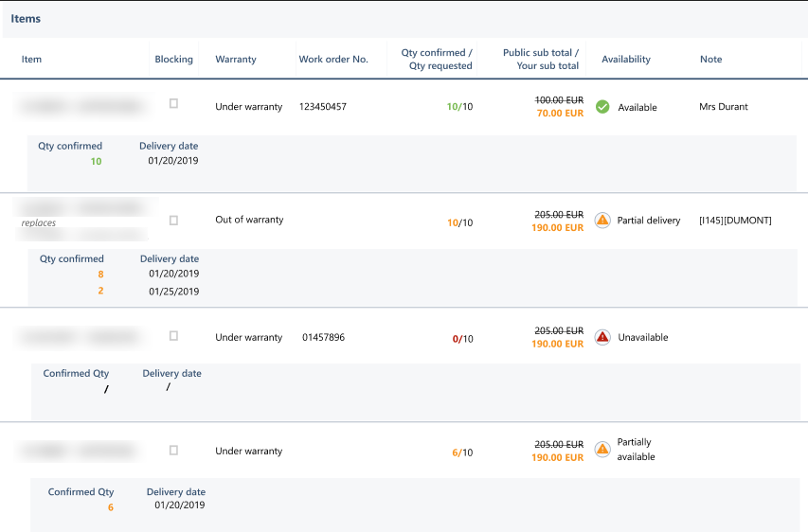Click the Items section heading

click(26, 19)
